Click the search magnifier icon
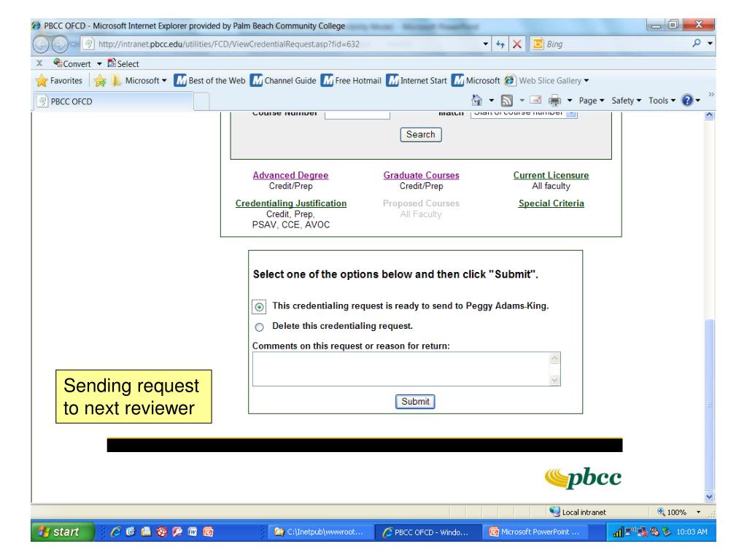This screenshot has height=560, width=747. (x=697, y=43)
